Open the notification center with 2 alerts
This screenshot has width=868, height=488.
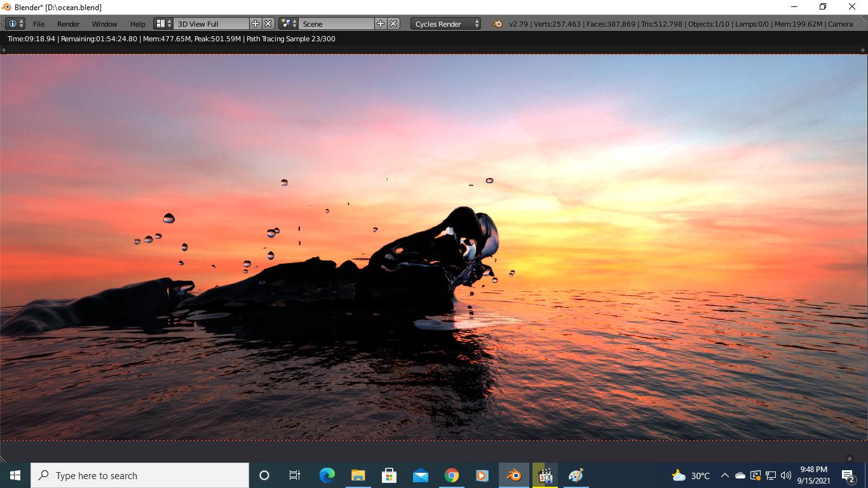click(848, 475)
